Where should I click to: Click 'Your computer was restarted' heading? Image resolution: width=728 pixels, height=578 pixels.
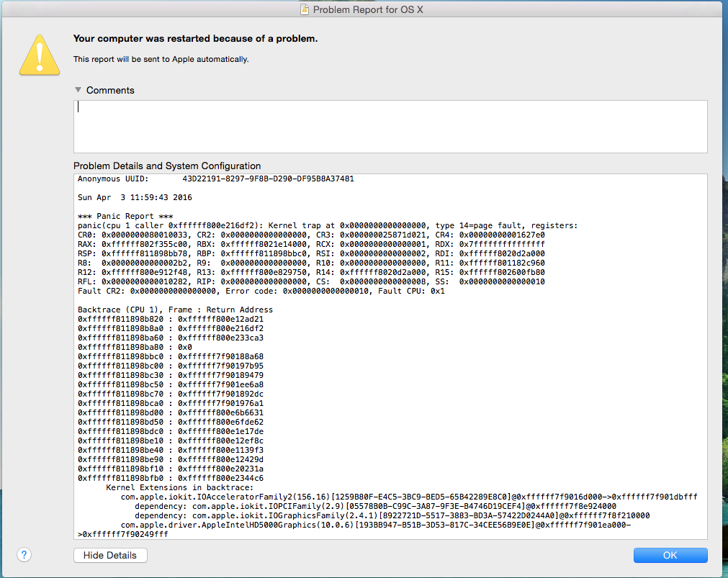pyautogui.click(x=195, y=39)
